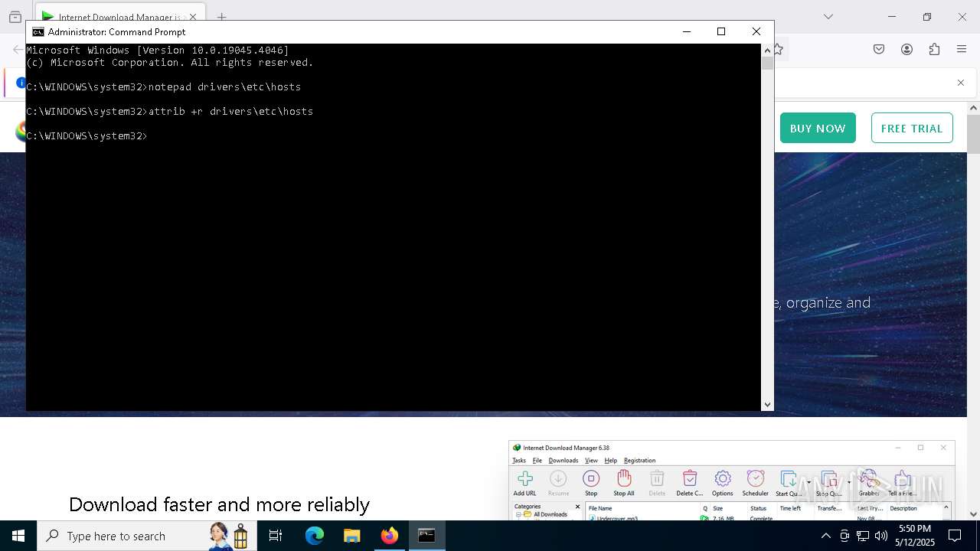Click the web page scrollbar down arrow
Screen dimensions: 980x551
(973, 514)
